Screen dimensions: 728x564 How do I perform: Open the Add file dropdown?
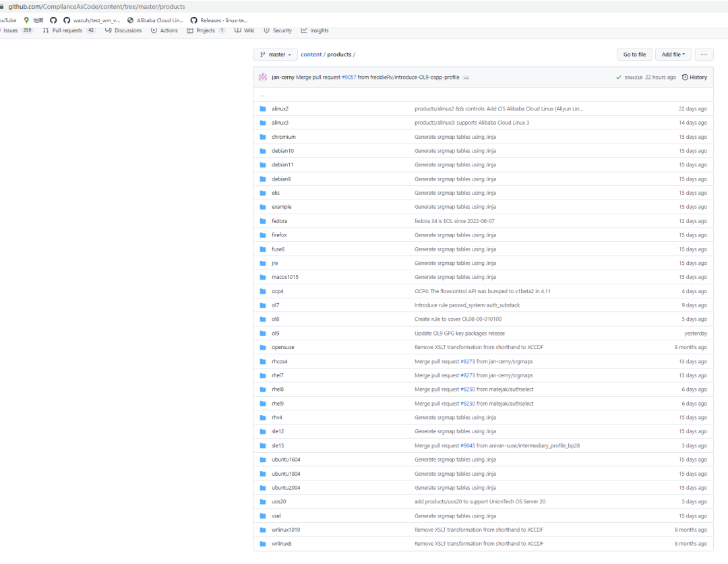673,55
